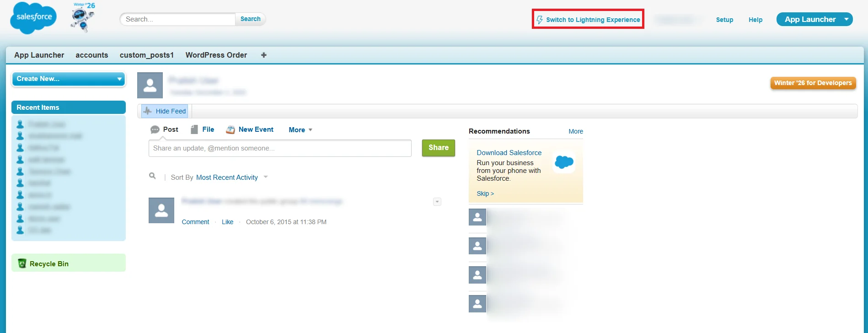868x333 pixels.
Task: Click the Recycle Bin icon
Action: [22, 263]
